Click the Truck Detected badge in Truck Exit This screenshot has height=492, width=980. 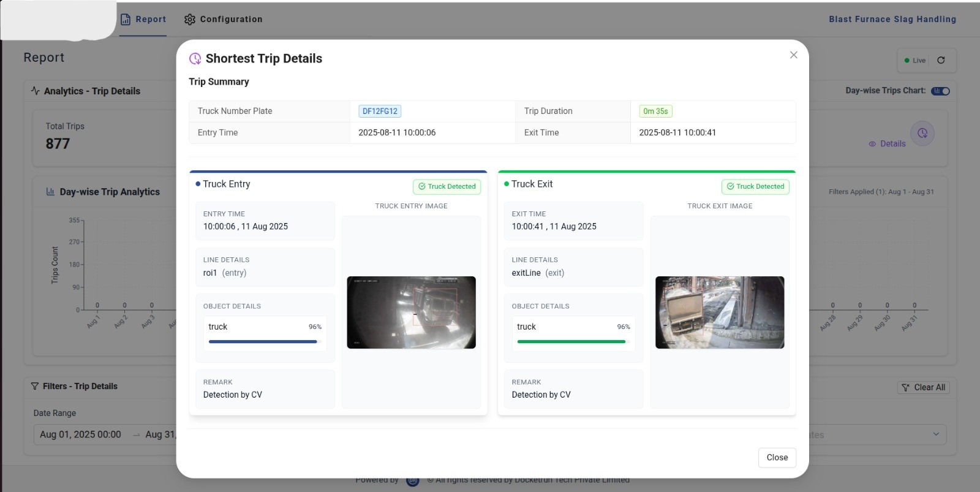coord(755,187)
